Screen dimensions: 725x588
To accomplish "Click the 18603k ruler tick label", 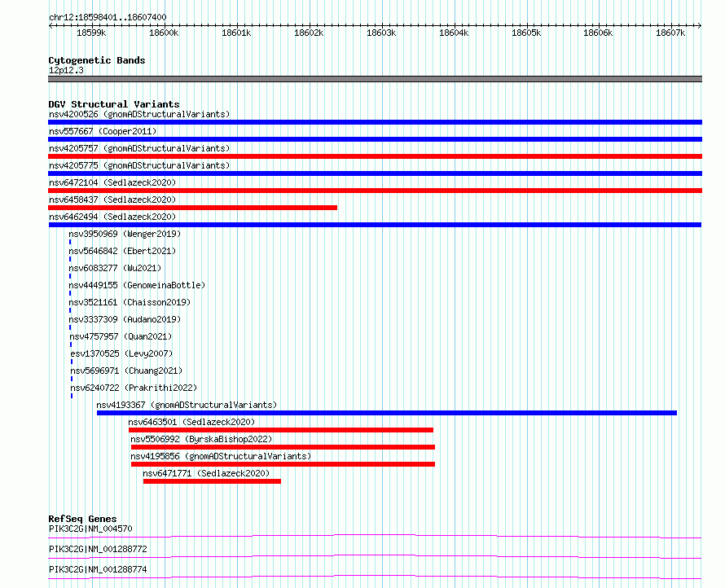I will click(x=381, y=33).
